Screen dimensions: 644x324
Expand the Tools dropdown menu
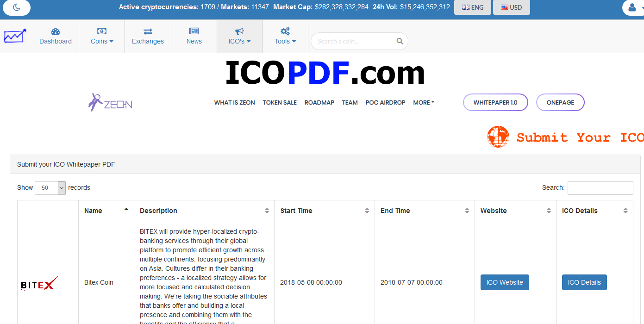pos(285,36)
